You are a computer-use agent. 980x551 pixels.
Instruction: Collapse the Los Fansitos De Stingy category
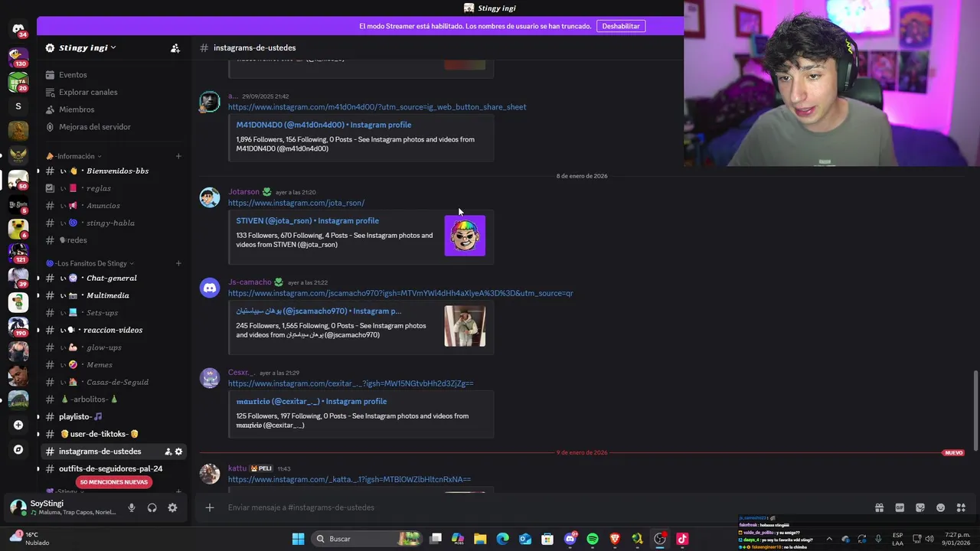click(90, 263)
